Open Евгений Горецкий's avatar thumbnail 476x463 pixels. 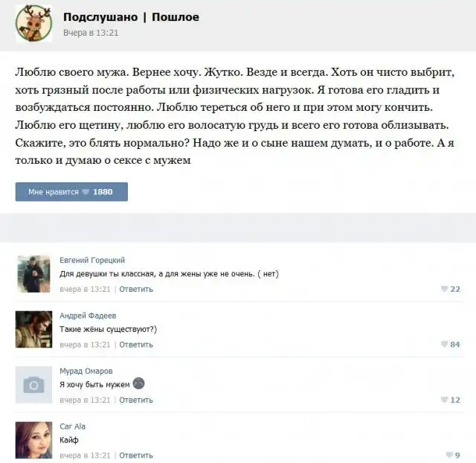pos(33,274)
